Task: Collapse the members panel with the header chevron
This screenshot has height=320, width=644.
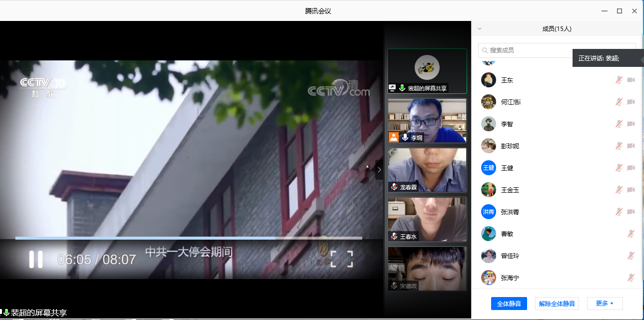Action: point(480,29)
